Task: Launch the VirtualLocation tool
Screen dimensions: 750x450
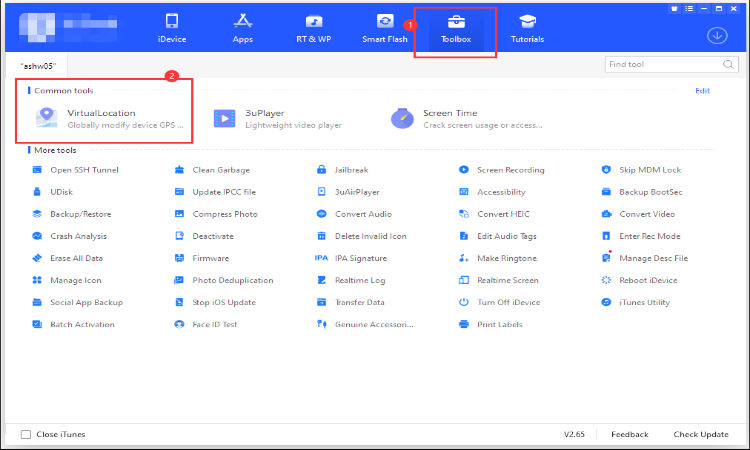Action: [x=109, y=119]
